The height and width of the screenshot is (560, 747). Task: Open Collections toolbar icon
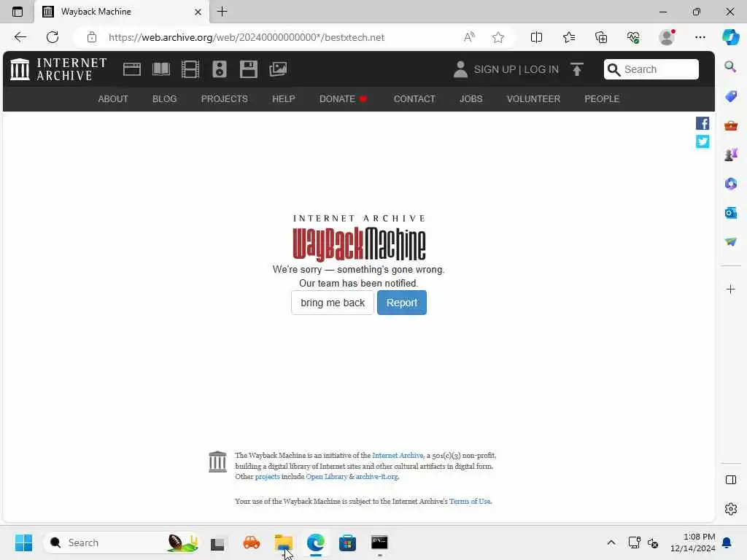[x=601, y=37]
